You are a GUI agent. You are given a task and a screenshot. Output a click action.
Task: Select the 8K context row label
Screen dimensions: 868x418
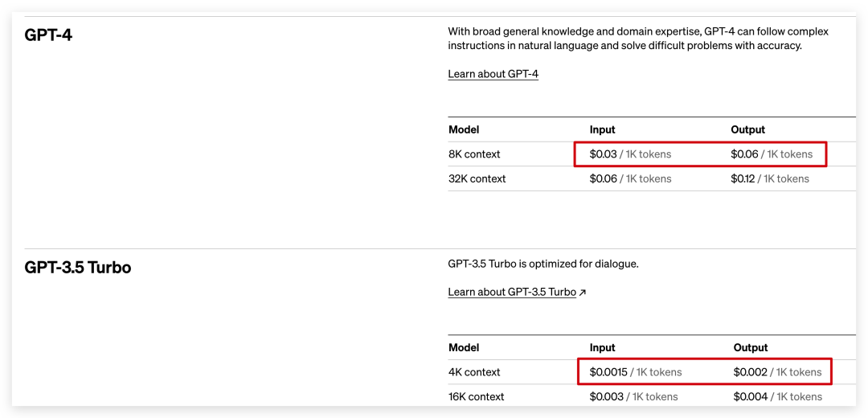point(474,154)
